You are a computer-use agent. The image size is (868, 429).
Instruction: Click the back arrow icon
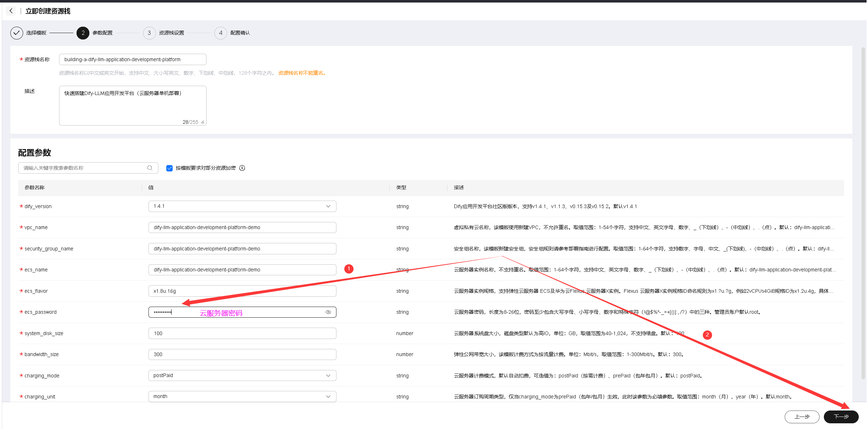(11, 11)
